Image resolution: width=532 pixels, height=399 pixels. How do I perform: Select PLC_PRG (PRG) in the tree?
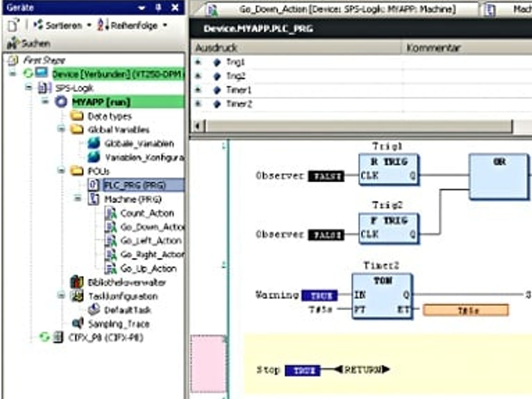[x=143, y=185]
